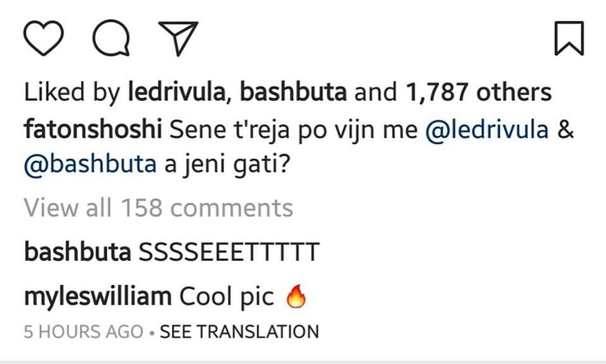Click SEE TRANSLATION under the post
The image size is (606, 364).
(x=239, y=332)
